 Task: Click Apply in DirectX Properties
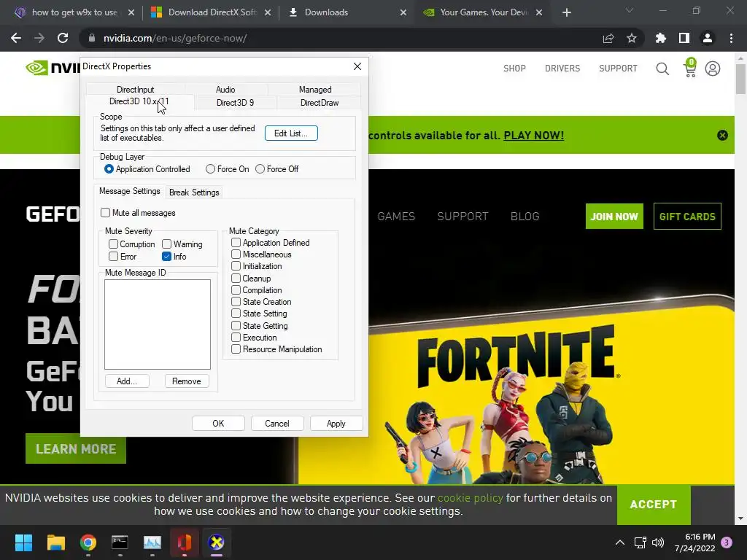click(336, 424)
